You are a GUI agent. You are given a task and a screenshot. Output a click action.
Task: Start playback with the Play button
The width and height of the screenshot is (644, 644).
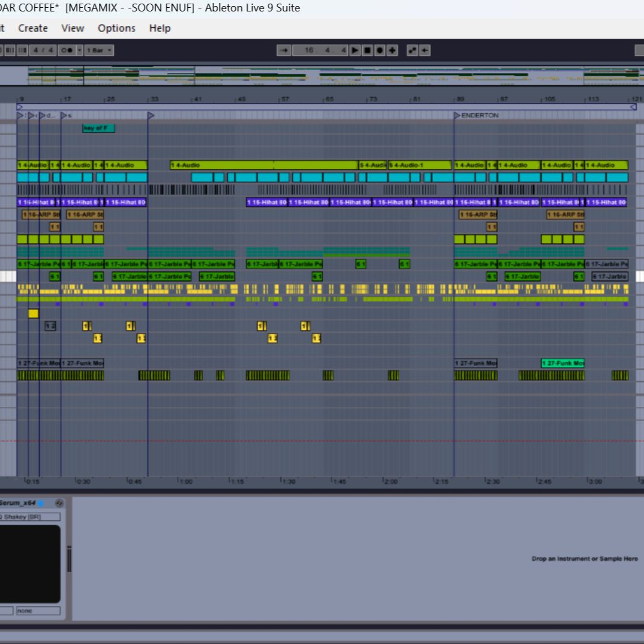355,50
